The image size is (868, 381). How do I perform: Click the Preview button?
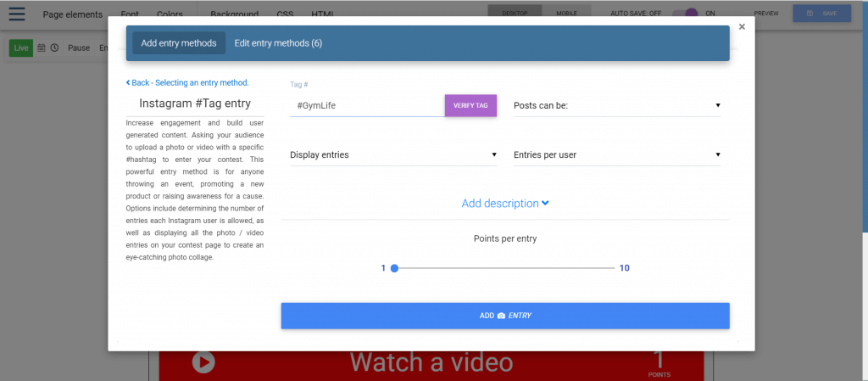click(x=766, y=14)
